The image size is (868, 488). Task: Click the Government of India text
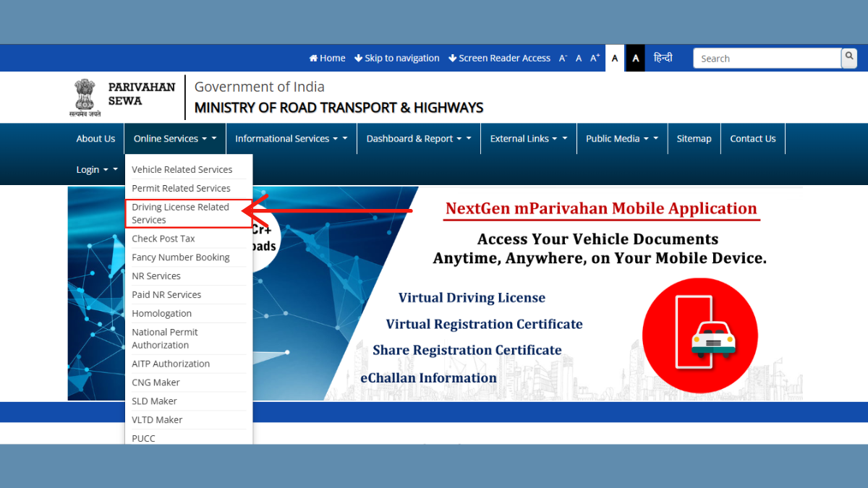click(259, 87)
